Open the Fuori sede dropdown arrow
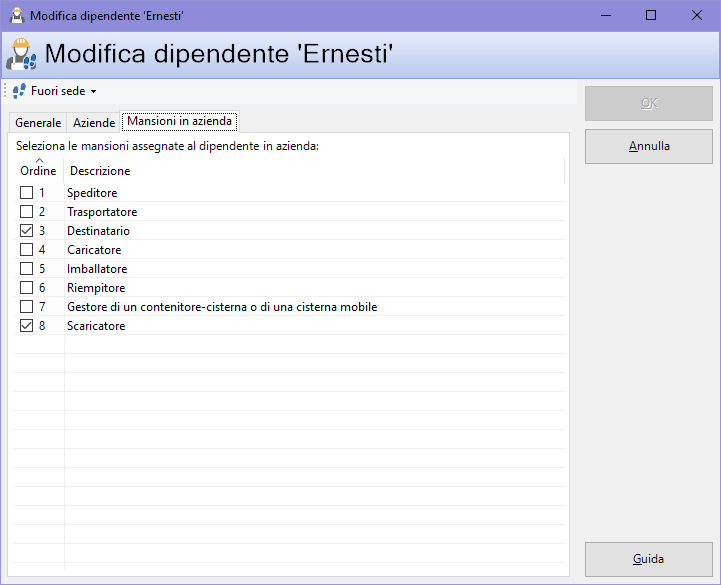The height and width of the screenshot is (585, 721). click(x=94, y=92)
